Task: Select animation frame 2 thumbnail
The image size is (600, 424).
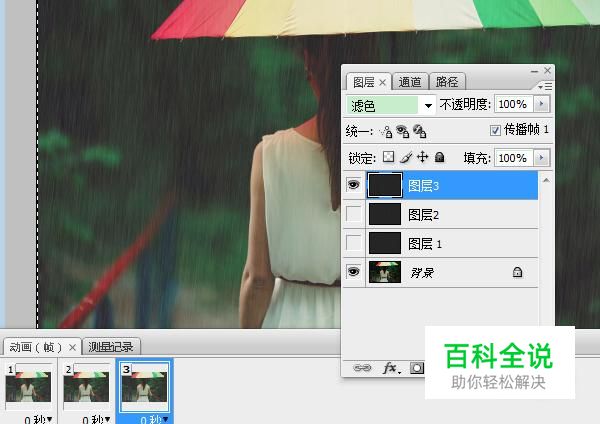Action: click(x=86, y=386)
